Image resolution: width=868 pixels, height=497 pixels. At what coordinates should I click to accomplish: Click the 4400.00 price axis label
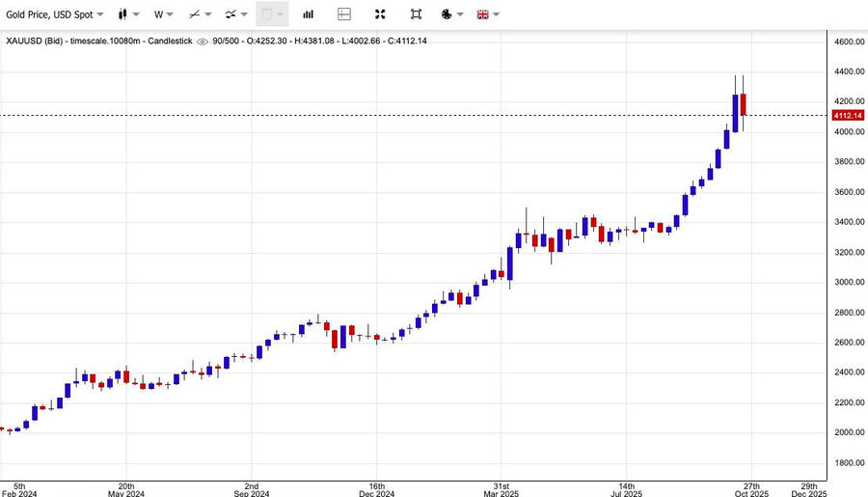(x=849, y=72)
